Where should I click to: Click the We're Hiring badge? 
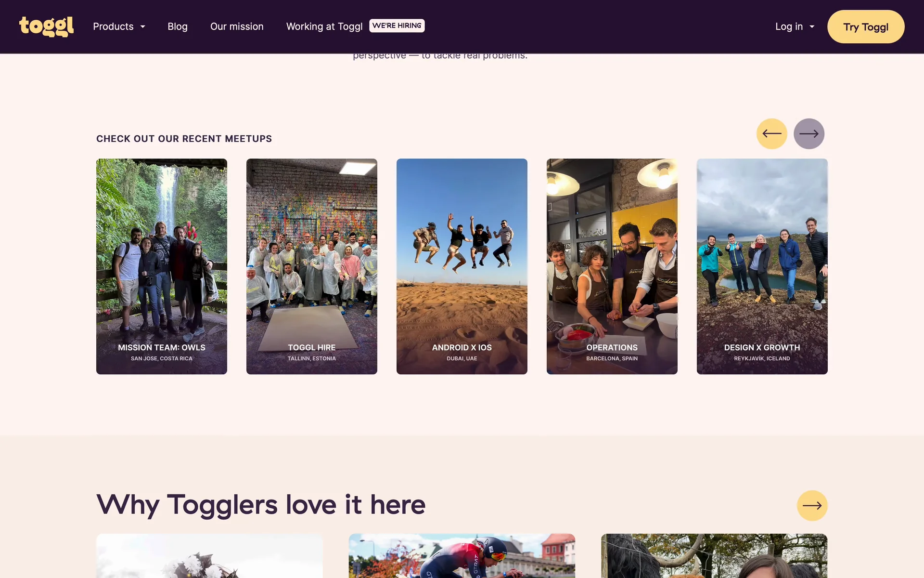(x=397, y=26)
